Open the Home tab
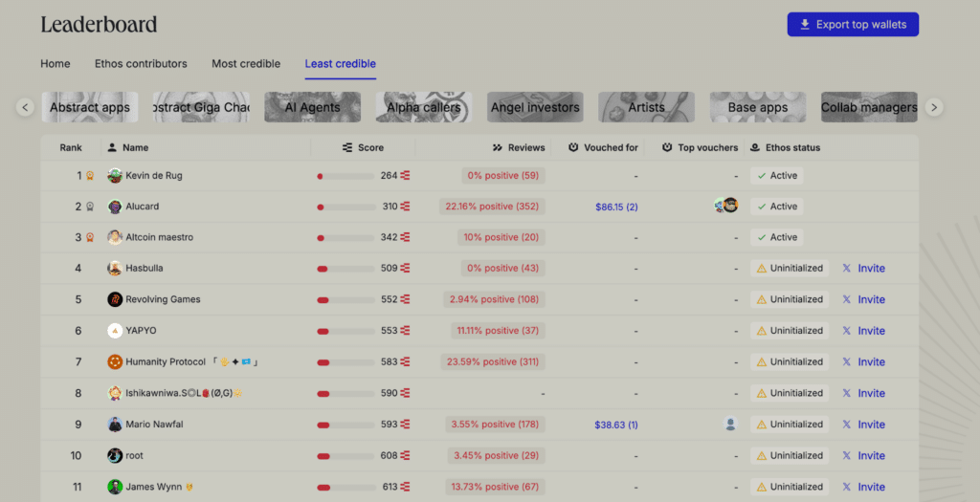Screen dimensions: 980x502 55,64
